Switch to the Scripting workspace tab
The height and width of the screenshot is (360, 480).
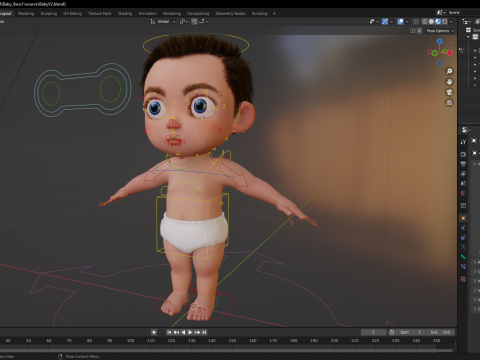pyautogui.click(x=259, y=14)
